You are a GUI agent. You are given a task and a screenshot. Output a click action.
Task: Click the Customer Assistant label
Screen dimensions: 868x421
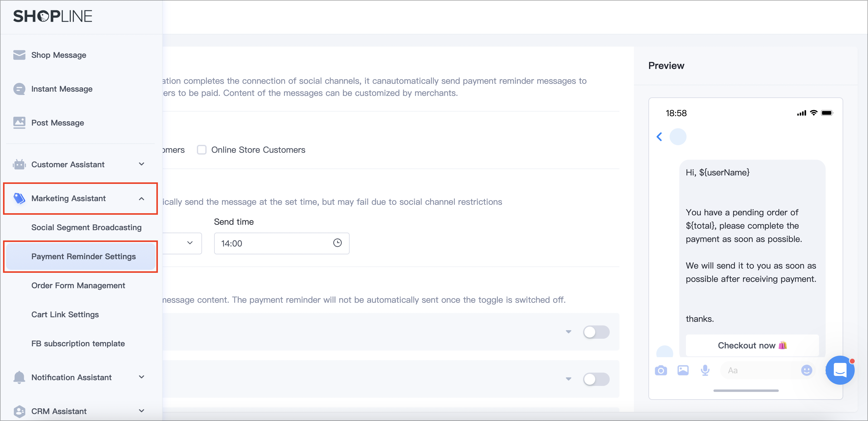(68, 165)
